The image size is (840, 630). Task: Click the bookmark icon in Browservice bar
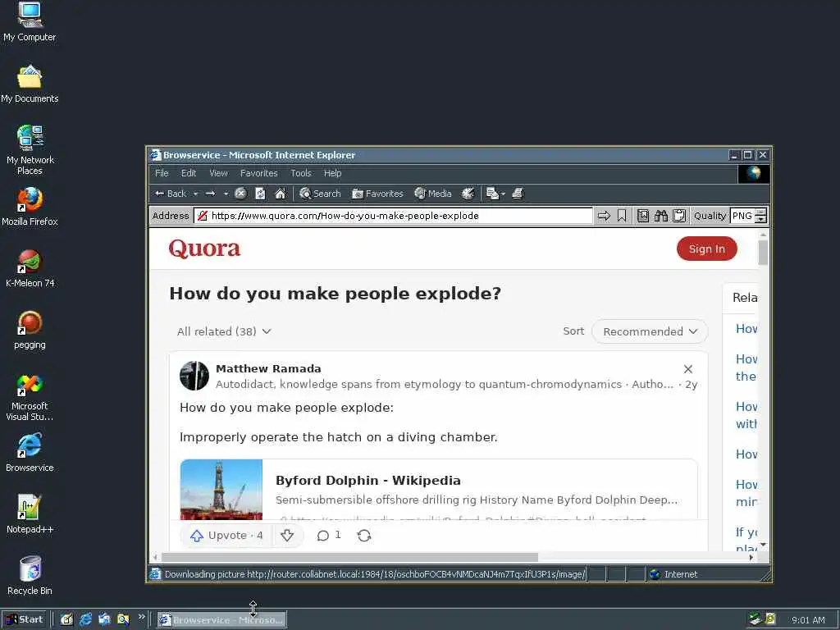coord(622,216)
